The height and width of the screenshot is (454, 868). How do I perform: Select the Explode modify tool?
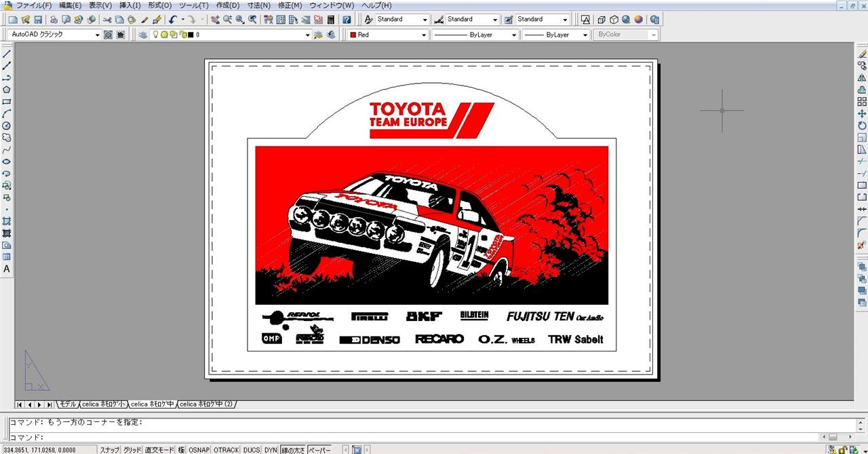(x=862, y=245)
